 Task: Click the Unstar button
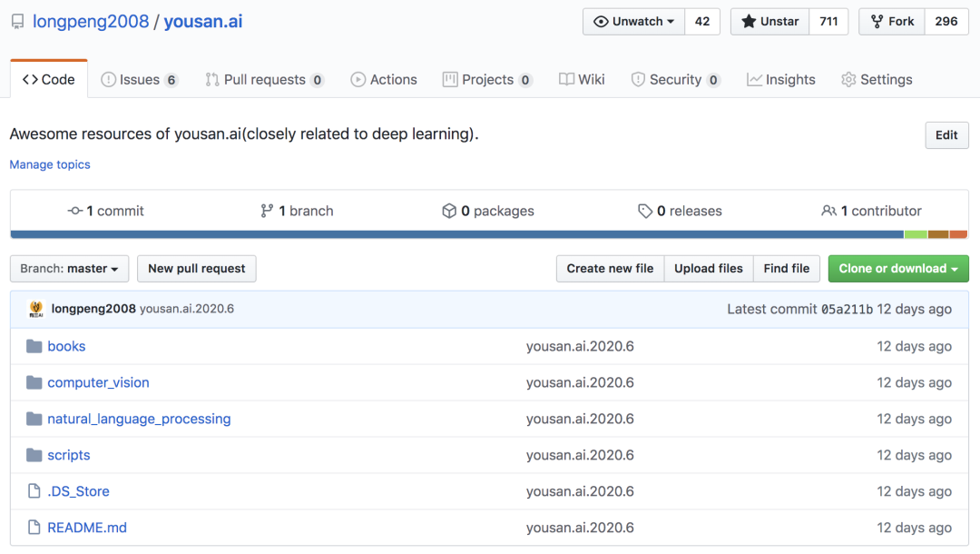770,21
